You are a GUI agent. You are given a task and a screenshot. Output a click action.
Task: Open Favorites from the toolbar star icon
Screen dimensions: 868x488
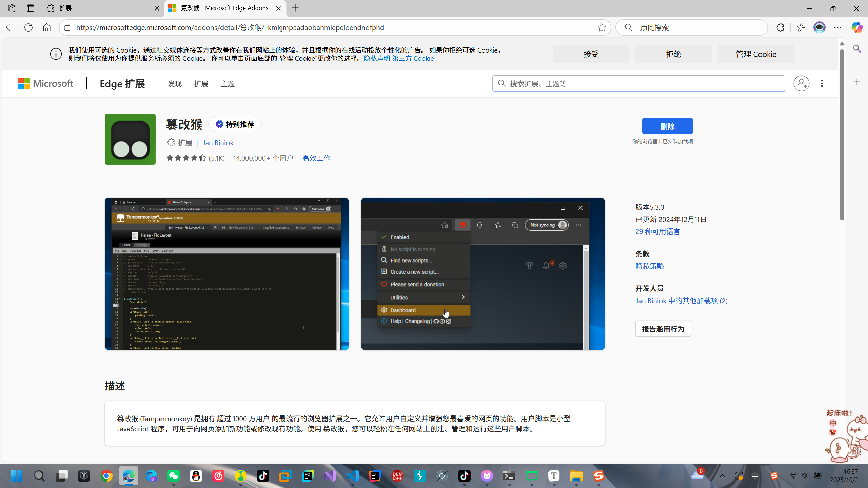(801, 27)
